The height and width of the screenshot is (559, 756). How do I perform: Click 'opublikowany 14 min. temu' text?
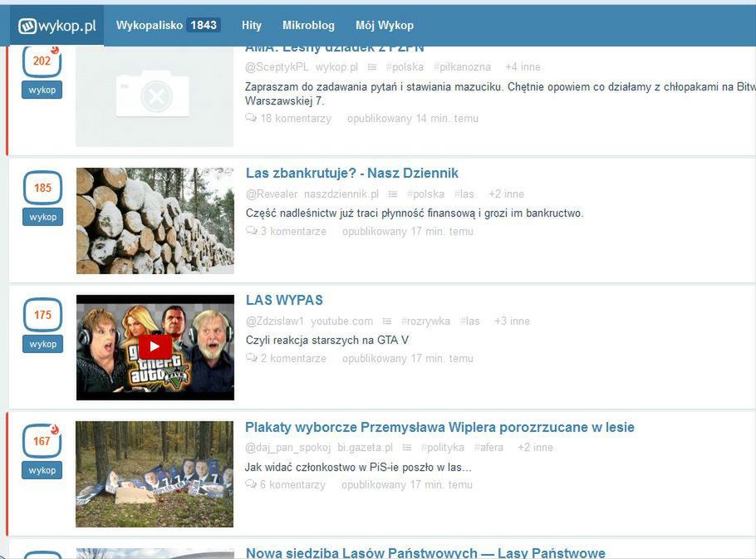(x=413, y=119)
